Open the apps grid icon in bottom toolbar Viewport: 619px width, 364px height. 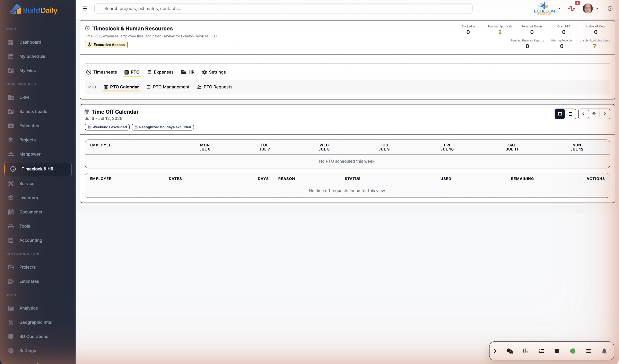point(525,350)
